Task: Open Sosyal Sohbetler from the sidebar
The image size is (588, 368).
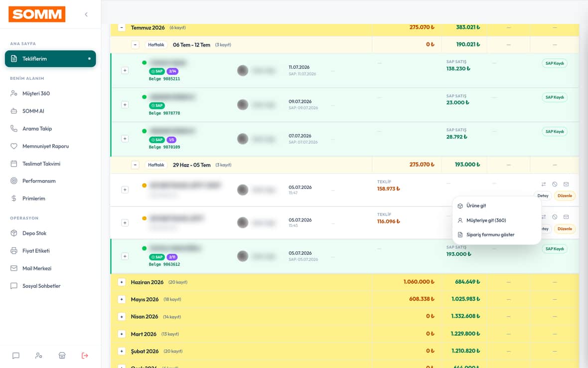Action: tap(50, 286)
